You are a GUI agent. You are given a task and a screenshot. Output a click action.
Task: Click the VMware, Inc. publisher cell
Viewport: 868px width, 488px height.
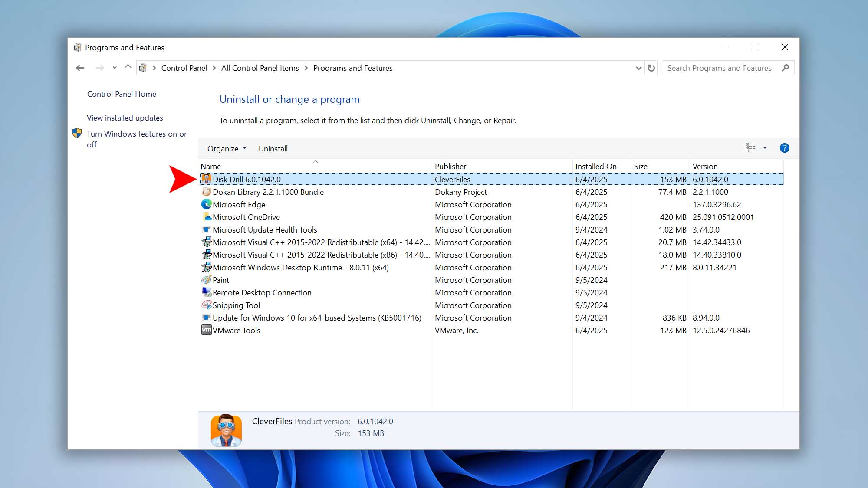[x=457, y=330]
